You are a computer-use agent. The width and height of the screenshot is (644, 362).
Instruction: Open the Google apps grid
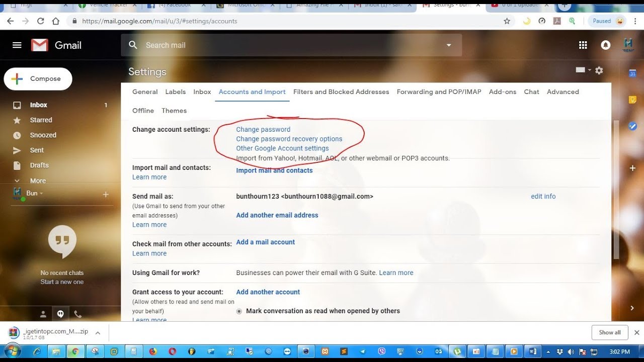click(583, 45)
